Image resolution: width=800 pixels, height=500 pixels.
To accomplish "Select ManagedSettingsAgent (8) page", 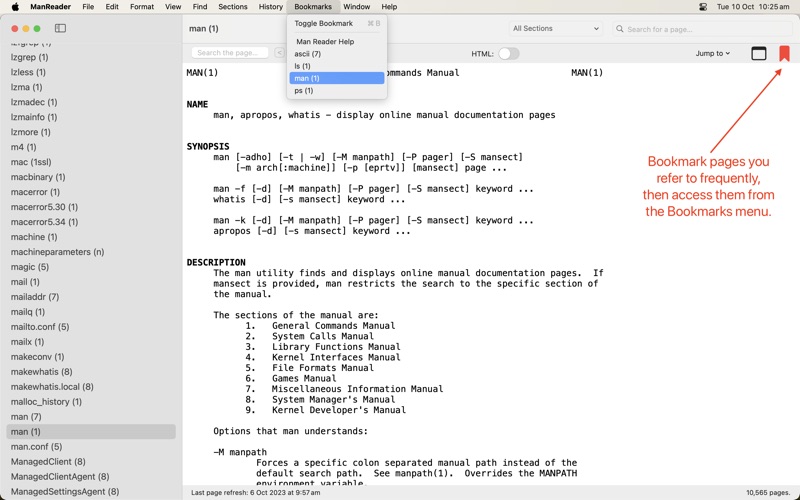I will [x=91, y=491].
